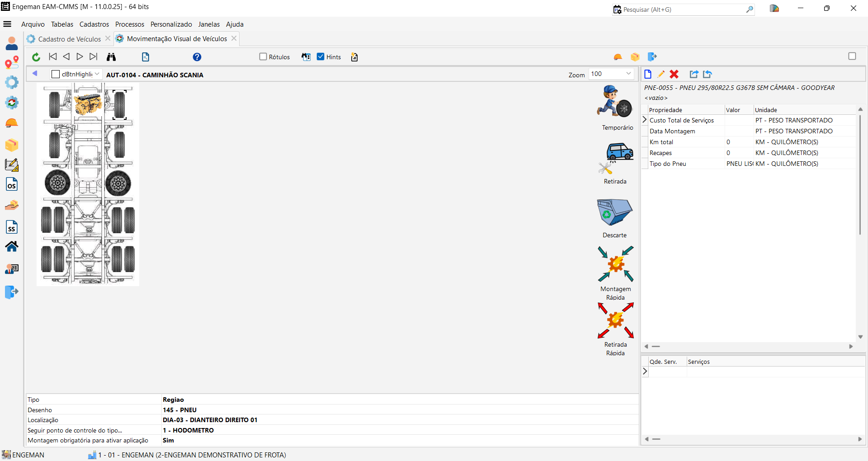This screenshot has height=461, width=868.
Task: Click the binoculars search icon
Action: tap(111, 57)
